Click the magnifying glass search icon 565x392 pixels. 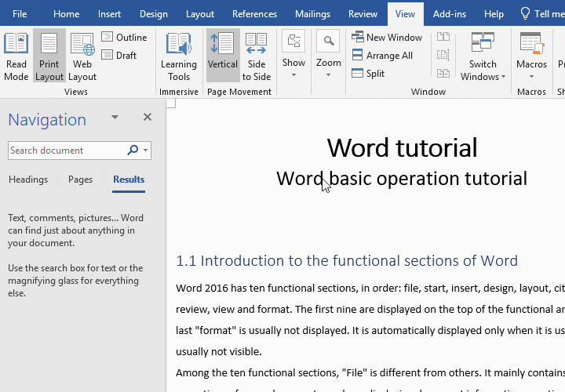pos(133,150)
